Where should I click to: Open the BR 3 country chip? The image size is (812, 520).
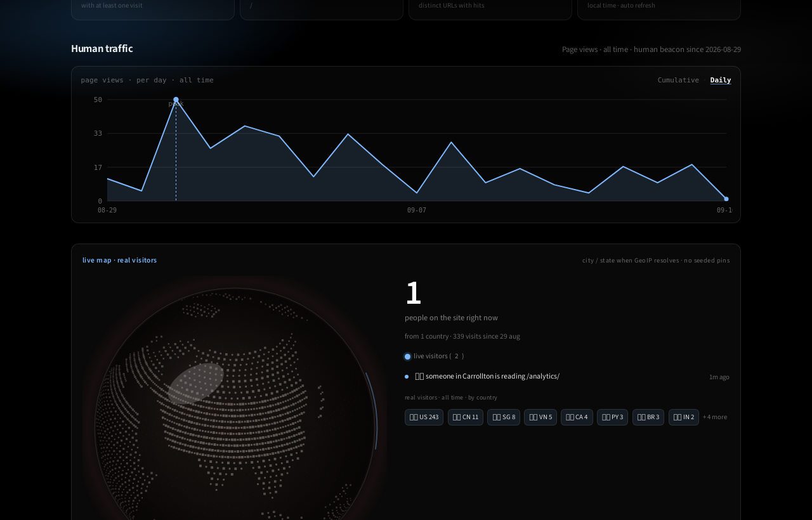coord(648,417)
